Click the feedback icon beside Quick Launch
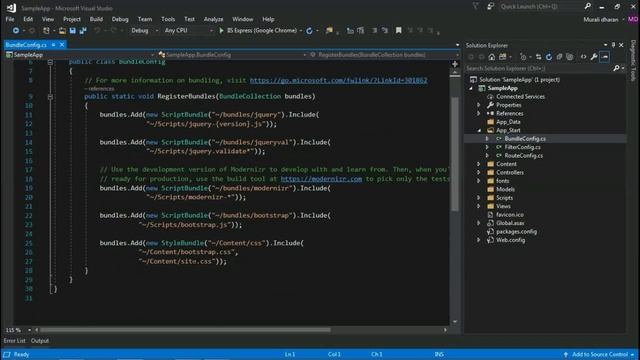 pos(490,7)
